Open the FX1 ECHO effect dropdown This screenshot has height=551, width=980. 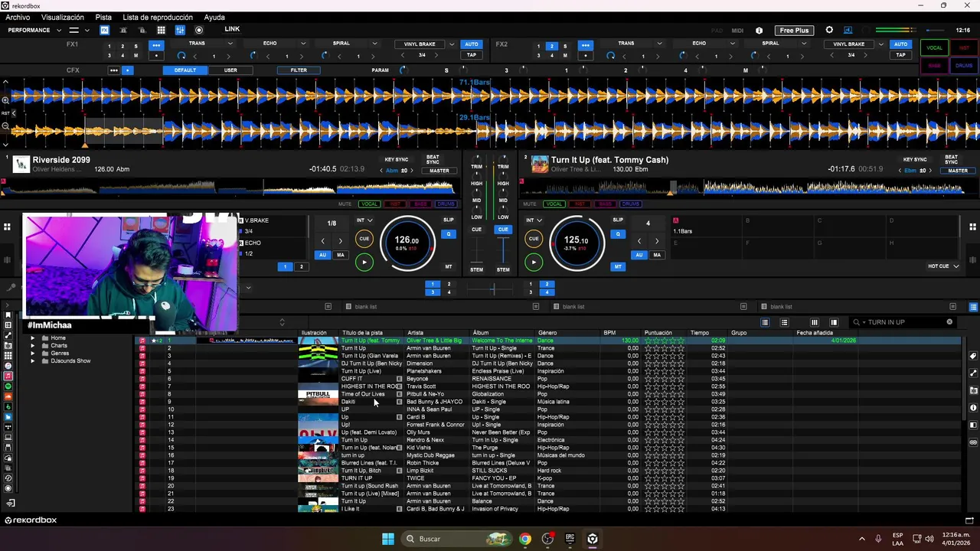(303, 44)
